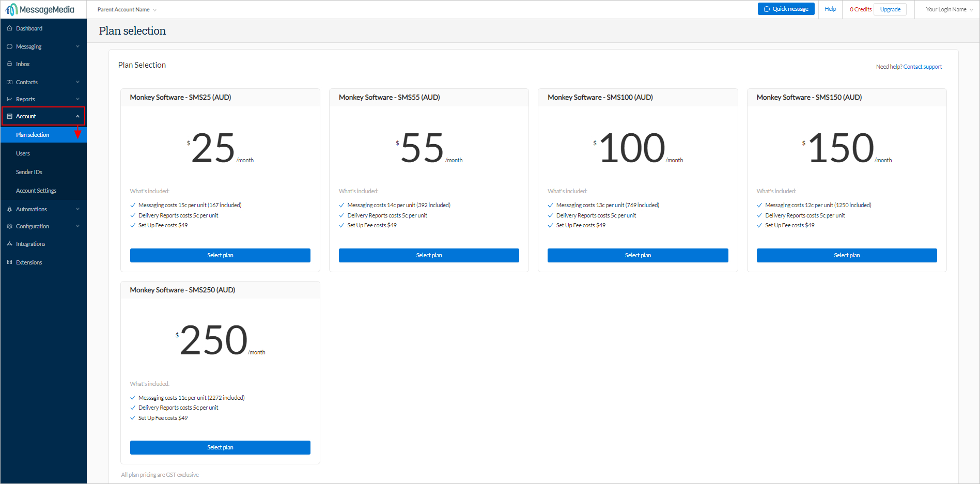Select the SMS100 plan
The image size is (980, 484).
(x=638, y=256)
